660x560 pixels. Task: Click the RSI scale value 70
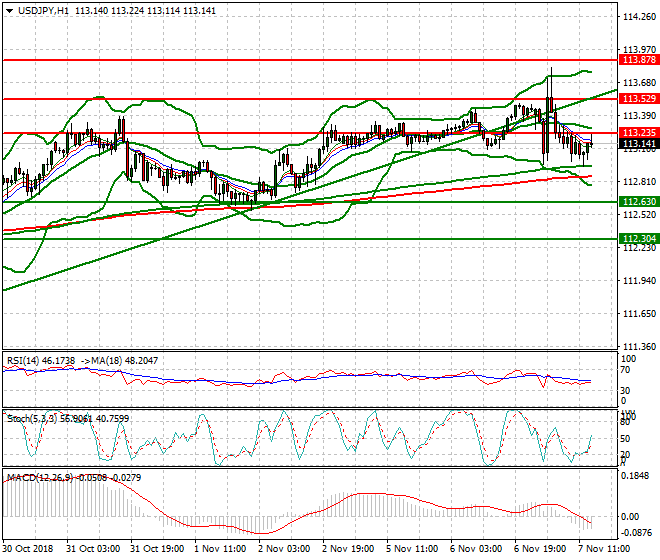point(625,370)
